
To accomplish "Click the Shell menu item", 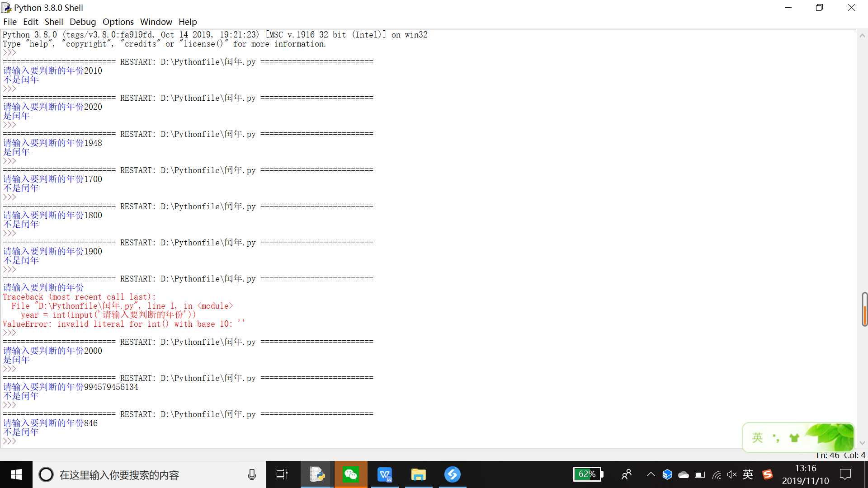I will click(54, 21).
